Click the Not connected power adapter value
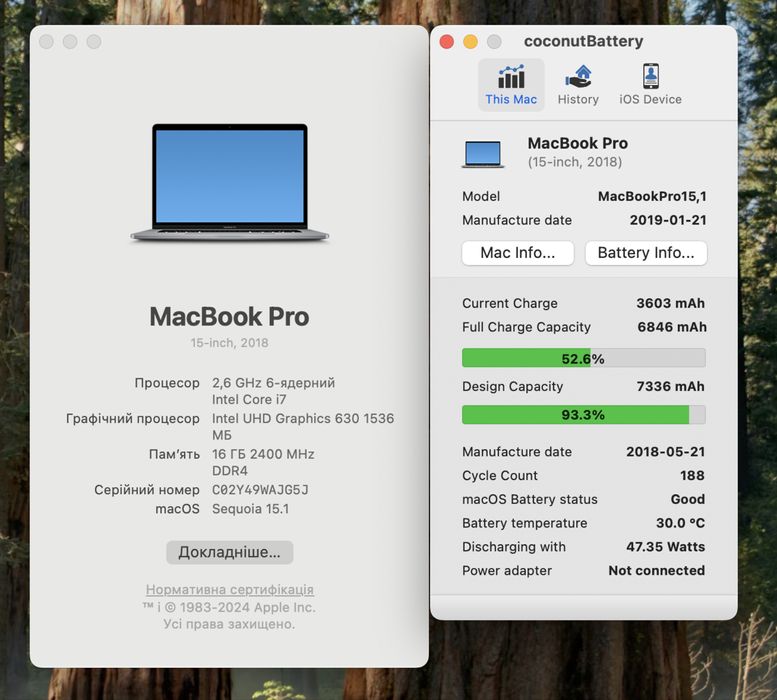Screen dimensions: 777x700 click(x=657, y=571)
